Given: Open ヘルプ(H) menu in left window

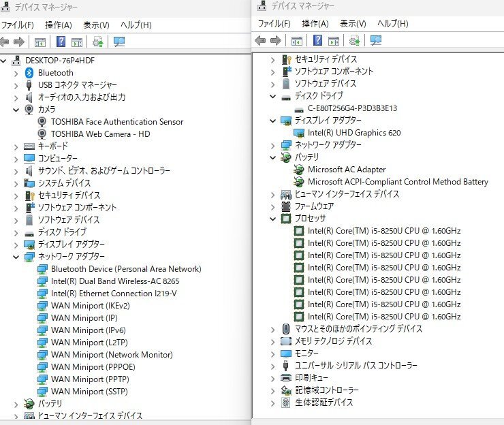Looking at the screenshot, I should [136, 25].
